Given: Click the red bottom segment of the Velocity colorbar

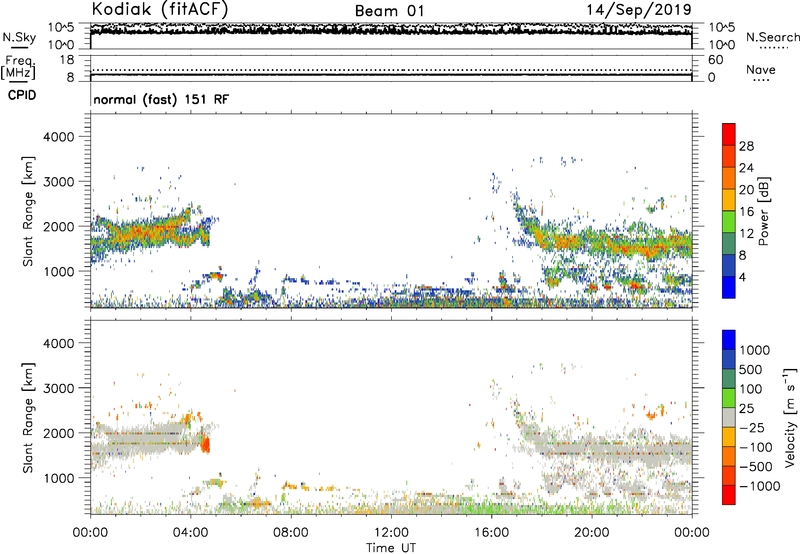Looking at the screenshot, I should pyautogui.click(x=729, y=495).
